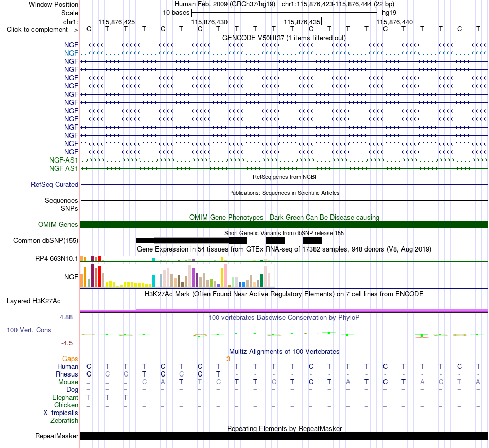The height and width of the screenshot is (448, 489).
Task: Click the -4.5 PhyloP lower axis value
Action: pos(67,343)
